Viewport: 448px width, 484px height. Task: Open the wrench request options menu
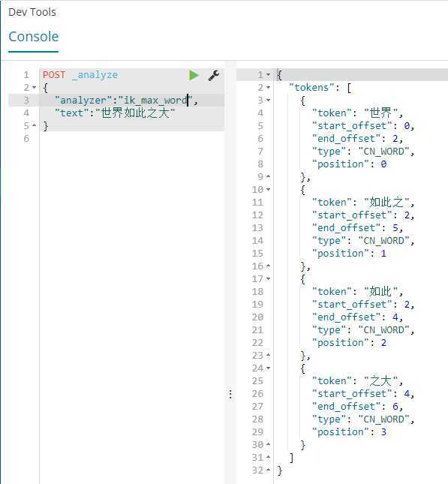click(x=214, y=75)
